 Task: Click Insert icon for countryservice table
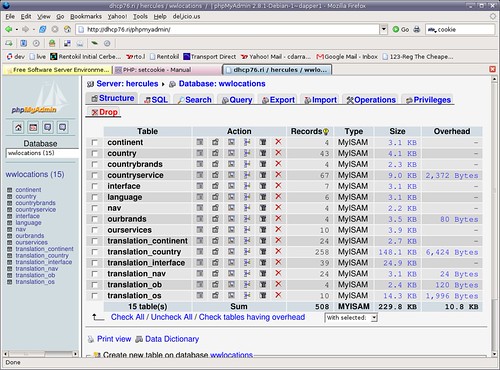(x=247, y=175)
